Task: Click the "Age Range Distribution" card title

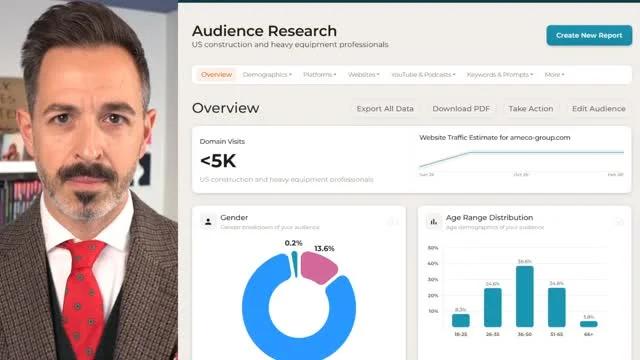Action: point(489,218)
